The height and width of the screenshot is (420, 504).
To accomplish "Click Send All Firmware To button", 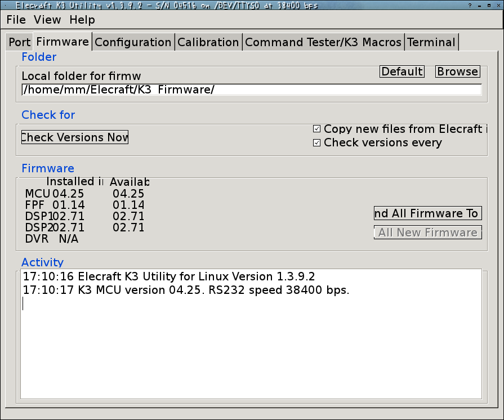I will coord(428,213).
